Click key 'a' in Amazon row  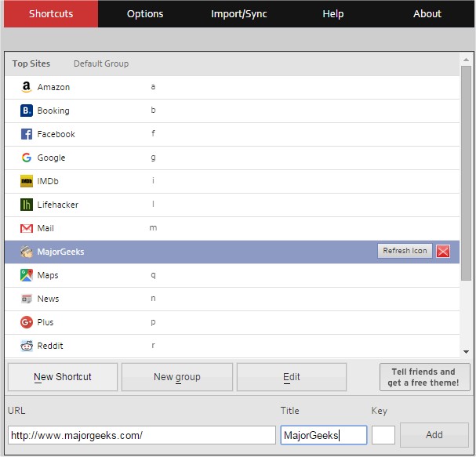click(x=153, y=87)
